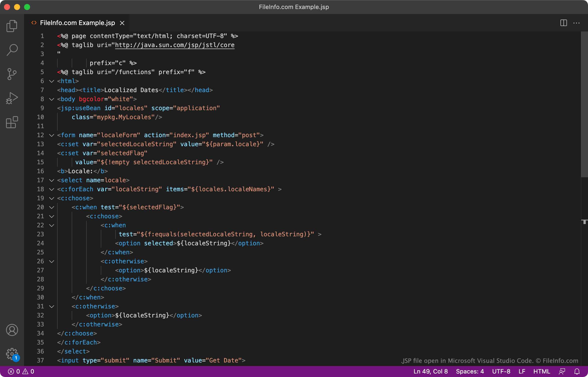The width and height of the screenshot is (588, 377).
Task: Collapse the body tag on line 8
Action: coord(52,99)
